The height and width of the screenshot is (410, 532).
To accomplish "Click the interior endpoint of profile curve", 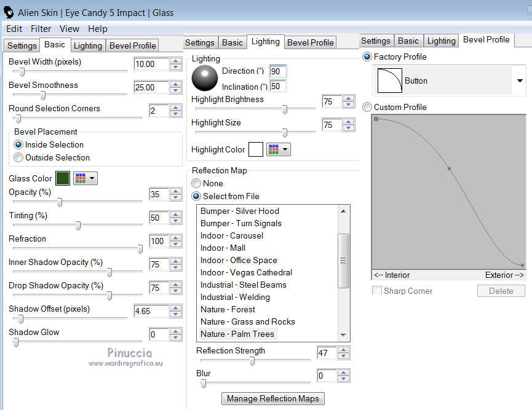I will (x=376, y=119).
